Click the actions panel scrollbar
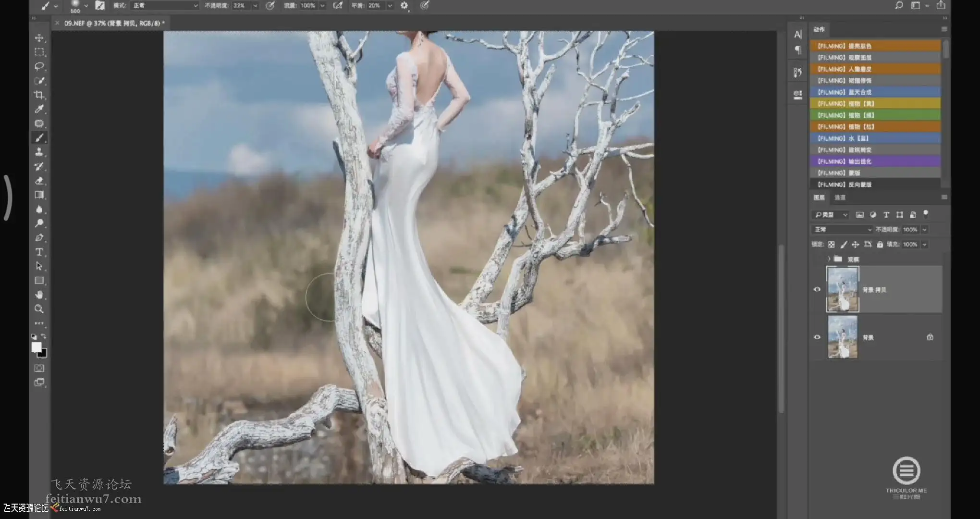The image size is (980, 519). 945,50
